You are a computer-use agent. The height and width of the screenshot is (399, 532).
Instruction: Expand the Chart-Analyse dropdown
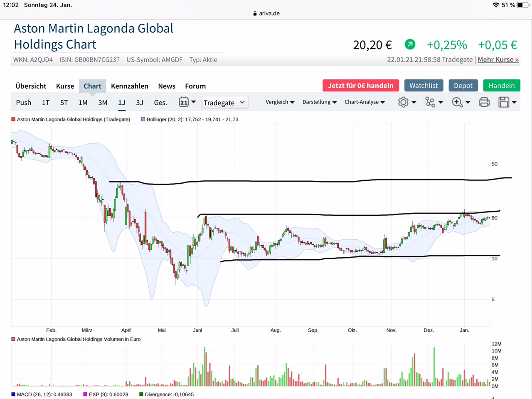click(x=365, y=102)
